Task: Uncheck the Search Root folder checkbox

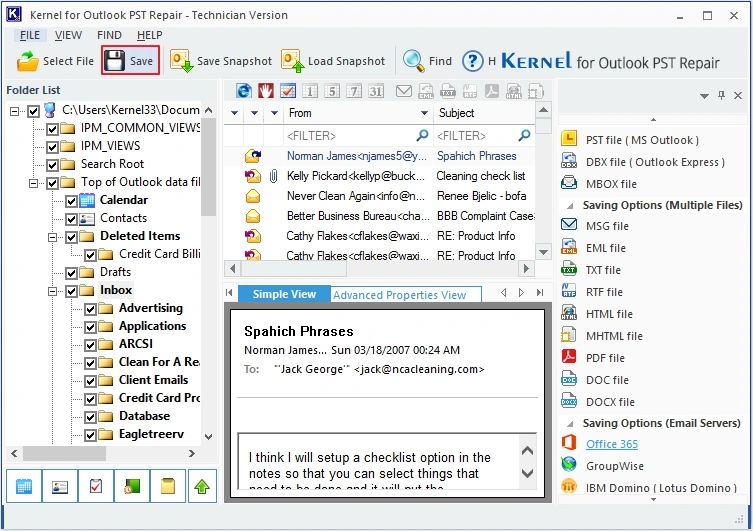Action: 52,165
